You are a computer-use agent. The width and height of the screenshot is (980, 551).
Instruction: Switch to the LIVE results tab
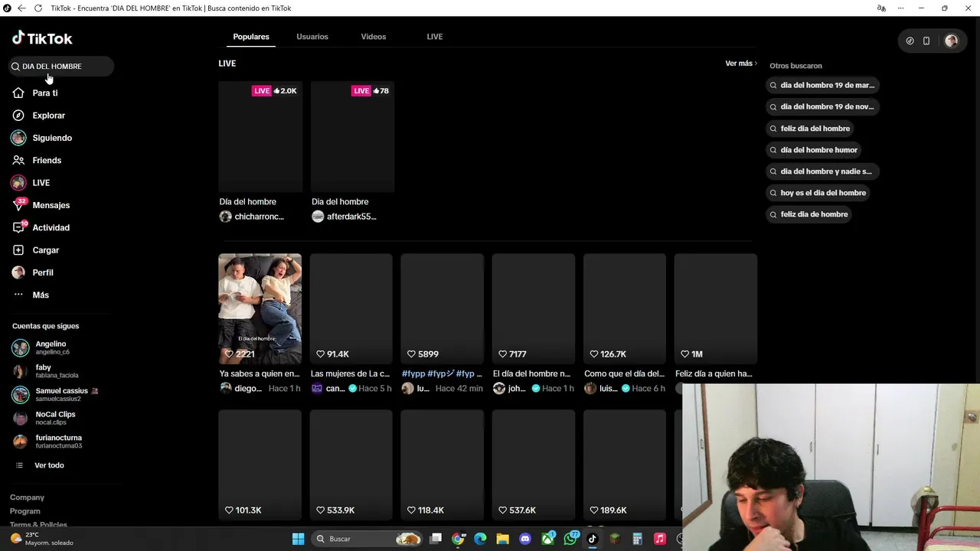tap(435, 37)
